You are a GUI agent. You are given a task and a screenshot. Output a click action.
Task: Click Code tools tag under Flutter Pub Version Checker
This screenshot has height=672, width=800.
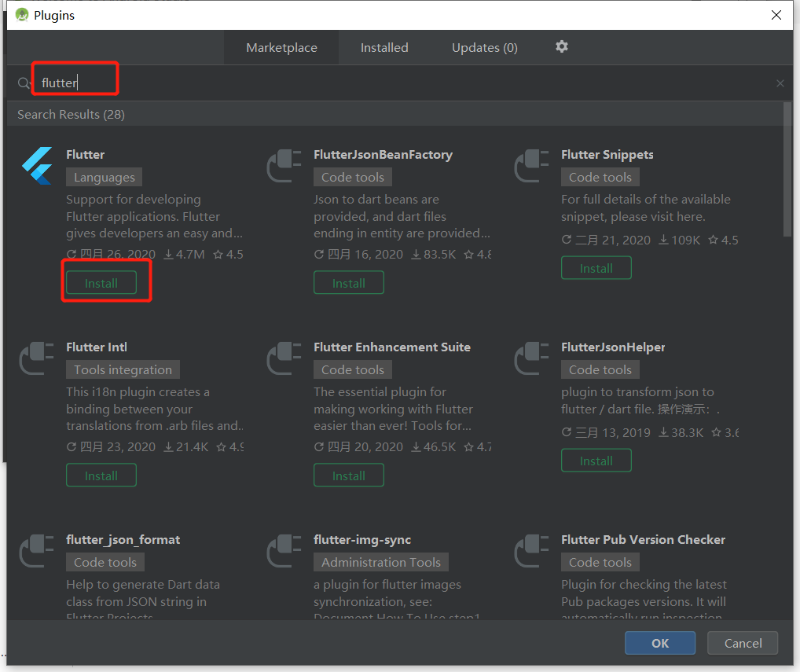[600, 562]
